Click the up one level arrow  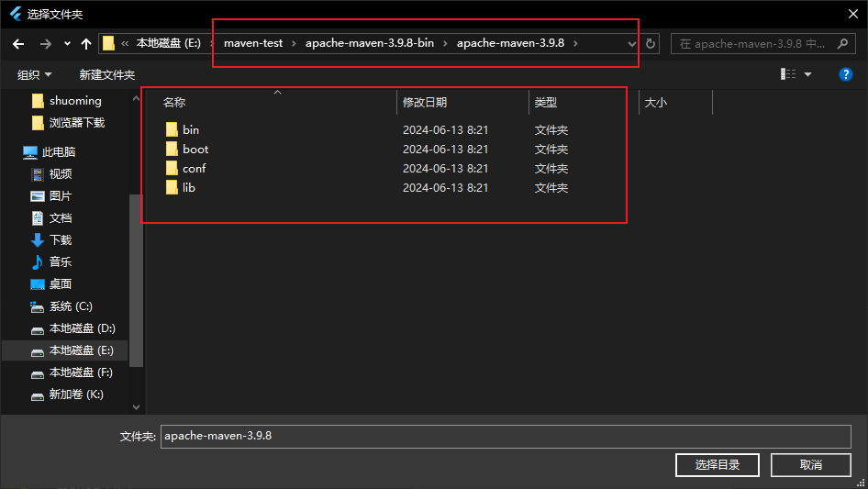(86, 44)
